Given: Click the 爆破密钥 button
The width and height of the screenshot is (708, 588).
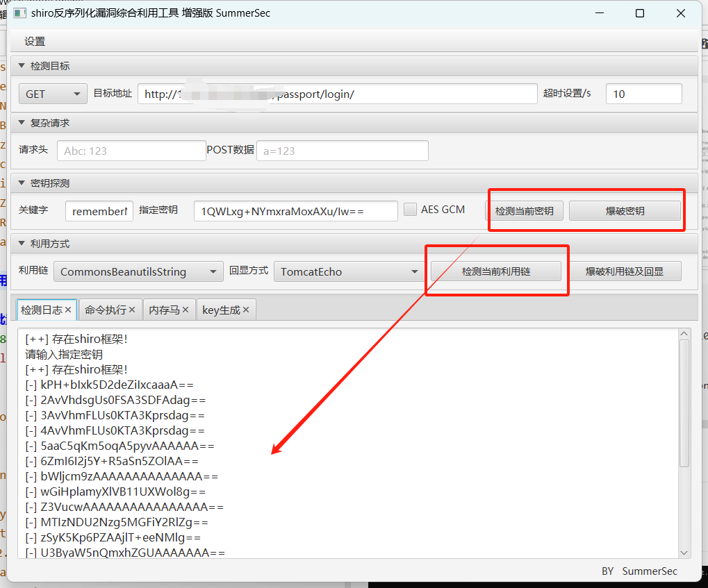Looking at the screenshot, I should point(625,211).
